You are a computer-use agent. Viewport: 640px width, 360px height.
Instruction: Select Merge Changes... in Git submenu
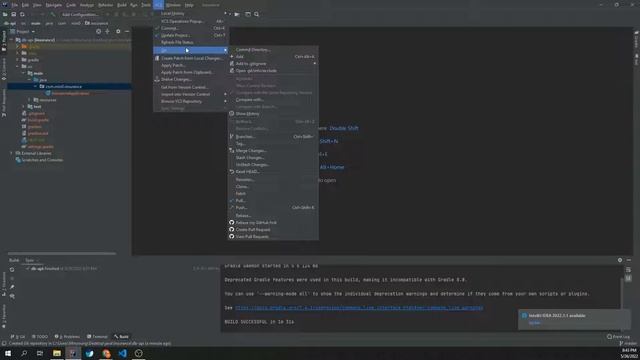[x=273, y=151]
